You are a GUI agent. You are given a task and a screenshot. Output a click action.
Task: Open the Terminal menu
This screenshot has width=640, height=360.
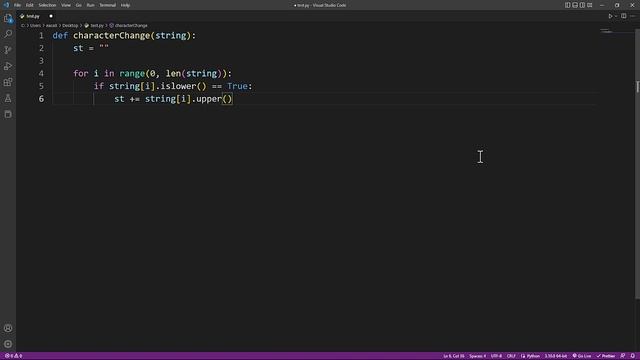(x=108, y=5)
